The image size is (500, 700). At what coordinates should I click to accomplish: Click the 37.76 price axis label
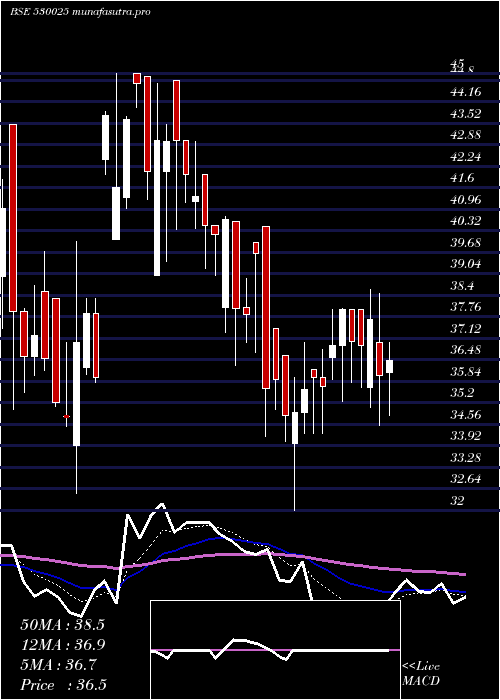click(x=466, y=307)
